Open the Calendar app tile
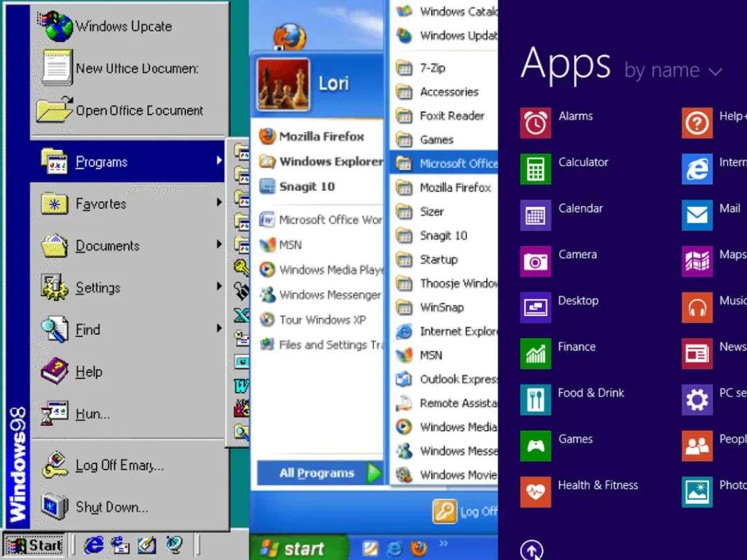747x560 pixels. (x=535, y=215)
